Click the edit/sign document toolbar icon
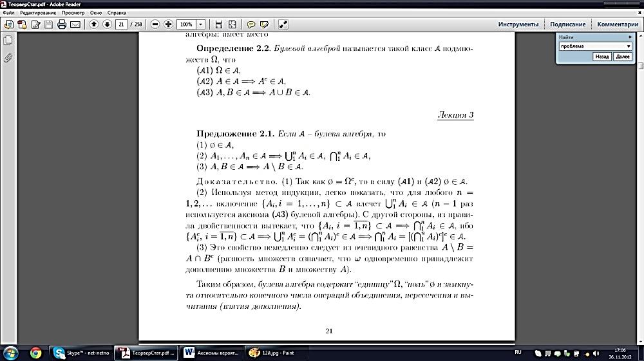This screenshot has height=361, width=644. [x=35, y=24]
